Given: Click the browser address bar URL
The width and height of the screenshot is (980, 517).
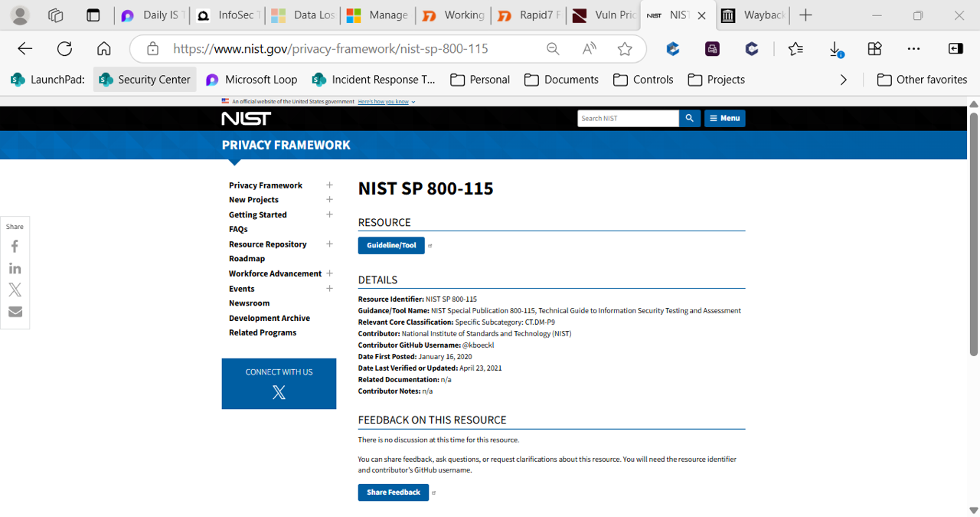Looking at the screenshot, I should coord(331,49).
